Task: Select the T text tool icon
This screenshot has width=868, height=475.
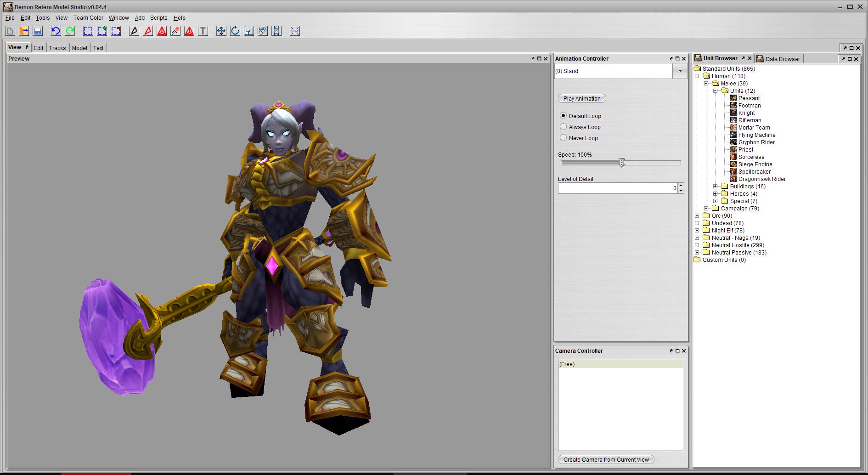Action: click(x=203, y=31)
